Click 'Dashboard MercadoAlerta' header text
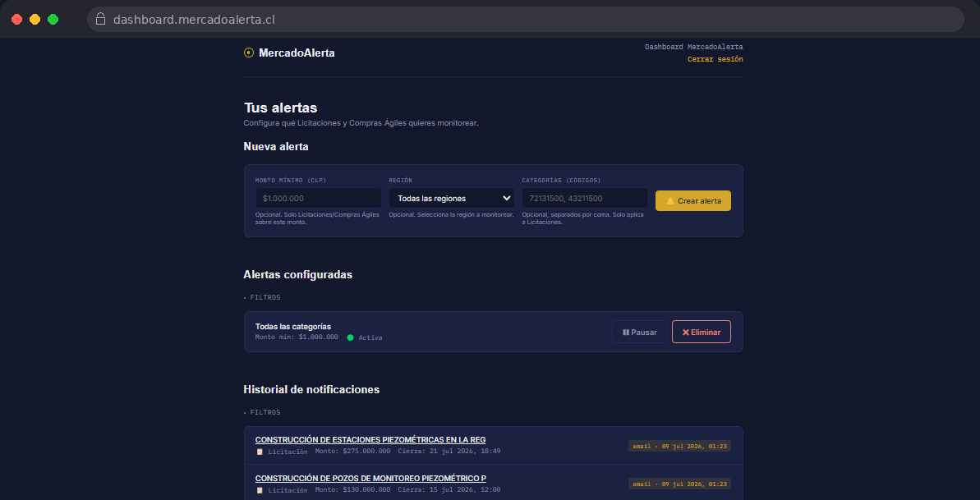Screen dimensions: 980x500 point(694,47)
